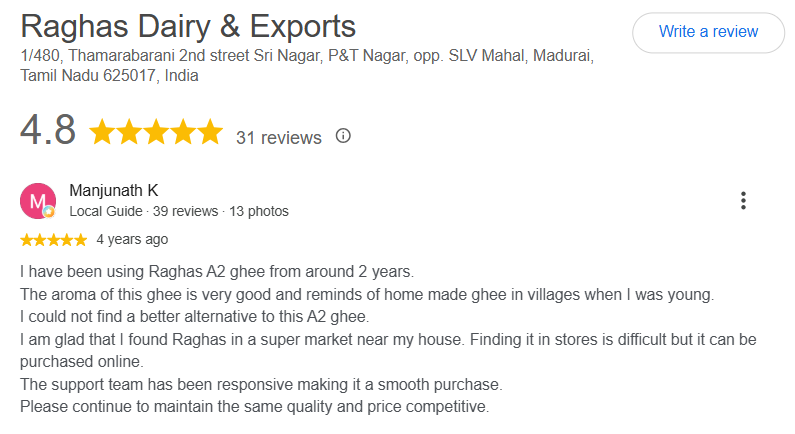This screenshot has height=434, width=795.
Task: Open reviewer's 13 photos
Action: [259, 211]
